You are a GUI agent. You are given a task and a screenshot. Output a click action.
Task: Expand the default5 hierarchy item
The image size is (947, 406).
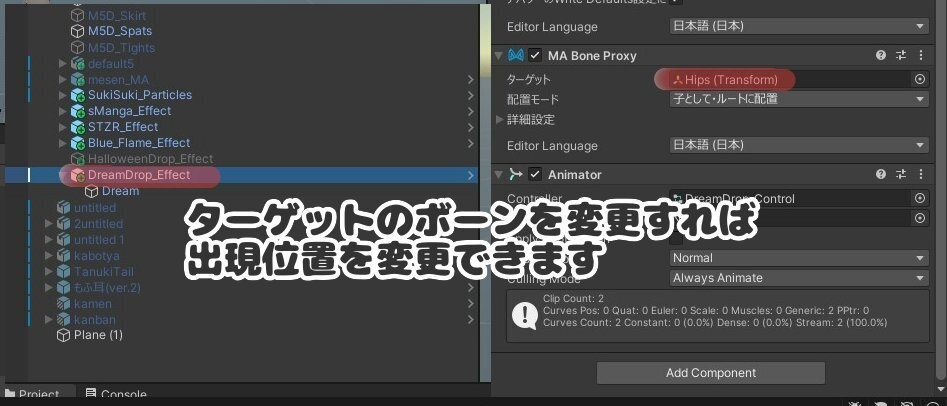tap(63, 63)
